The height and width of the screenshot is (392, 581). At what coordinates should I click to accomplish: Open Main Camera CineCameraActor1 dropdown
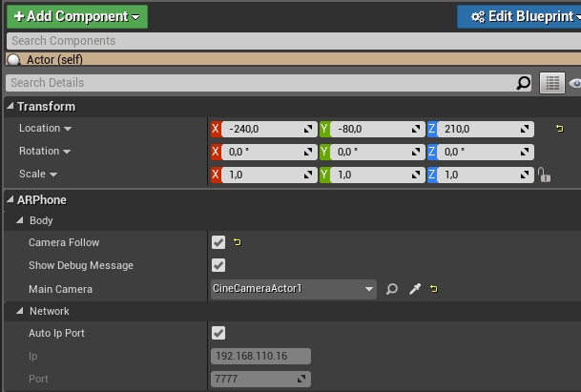click(294, 289)
